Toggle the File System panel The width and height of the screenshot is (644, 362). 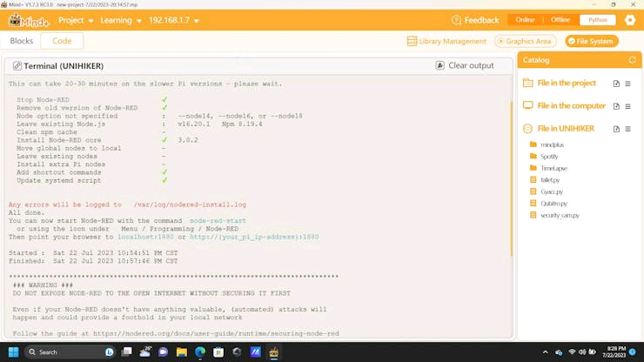[x=592, y=41]
